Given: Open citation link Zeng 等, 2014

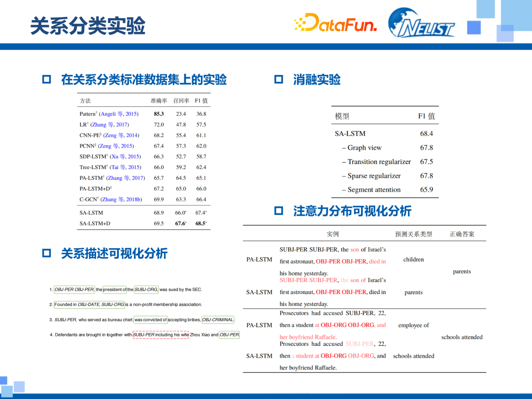Looking at the screenshot, I should (121, 135).
